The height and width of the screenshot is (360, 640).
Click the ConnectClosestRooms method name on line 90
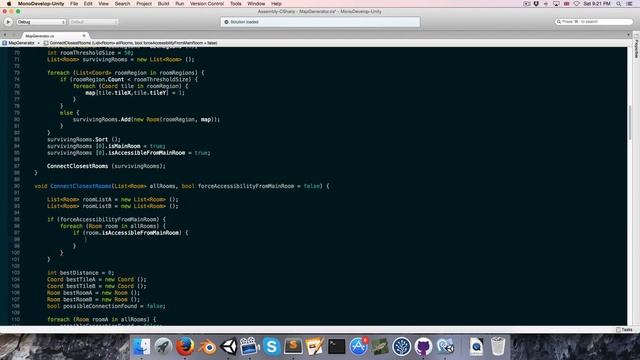[81, 186]
